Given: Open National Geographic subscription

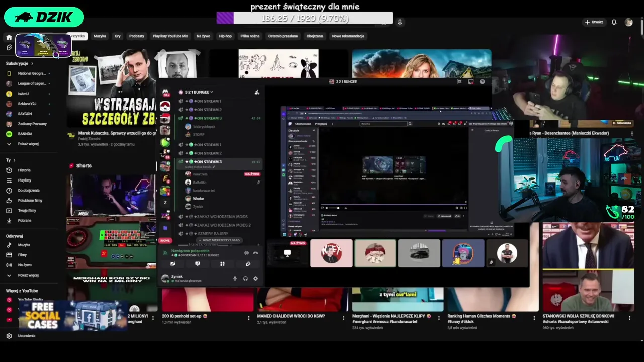Looking at the screenshot, I should pos(28,73).
